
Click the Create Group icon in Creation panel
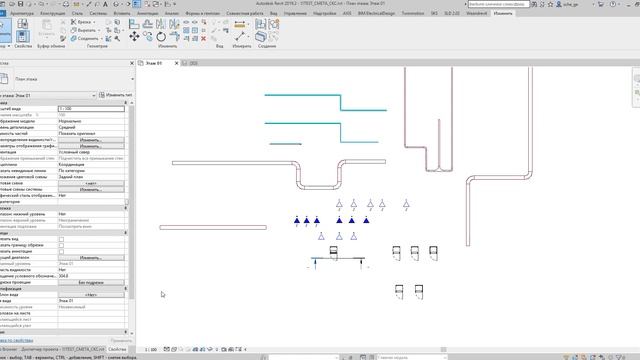[x=274, y=24]
